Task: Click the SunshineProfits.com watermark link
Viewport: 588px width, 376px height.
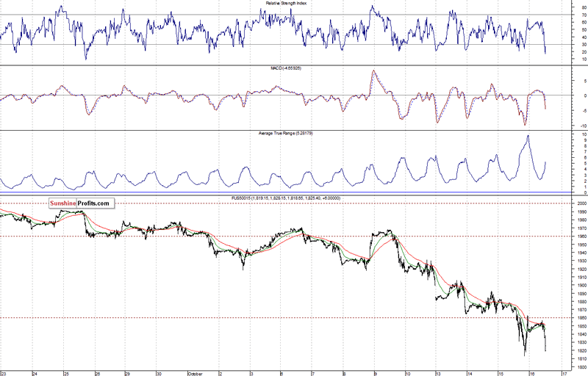Action: (x=80, y=203)
